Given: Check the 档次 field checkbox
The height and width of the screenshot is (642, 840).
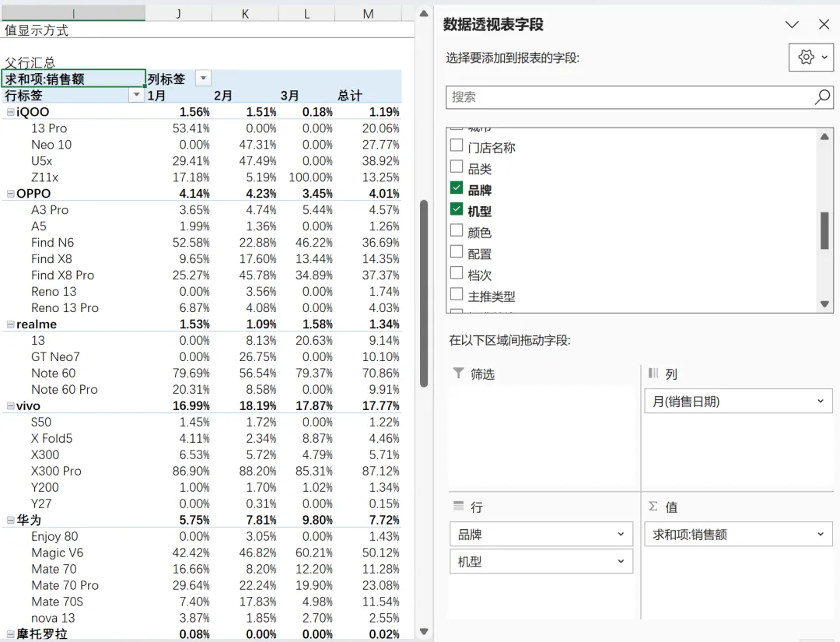Looking at the screenshot, I should [x=457, y=273].
